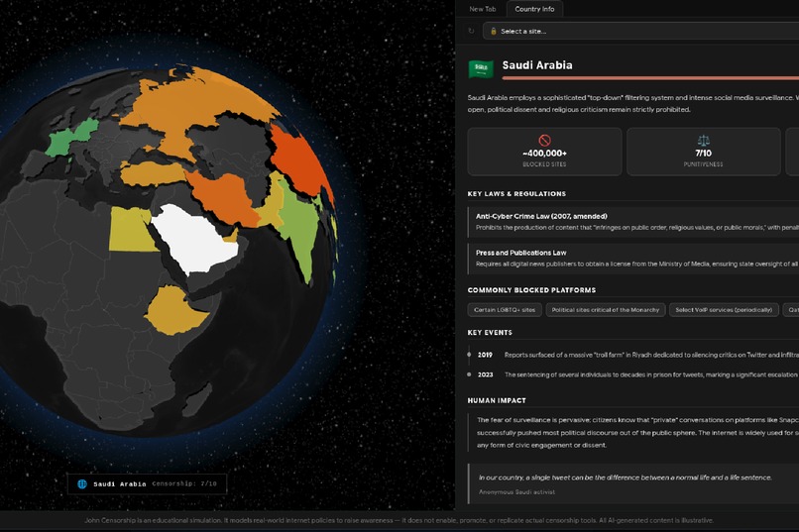Screen dimensions: 799x532
Task: Select the Country Info tab
Action: click(534, 9)
